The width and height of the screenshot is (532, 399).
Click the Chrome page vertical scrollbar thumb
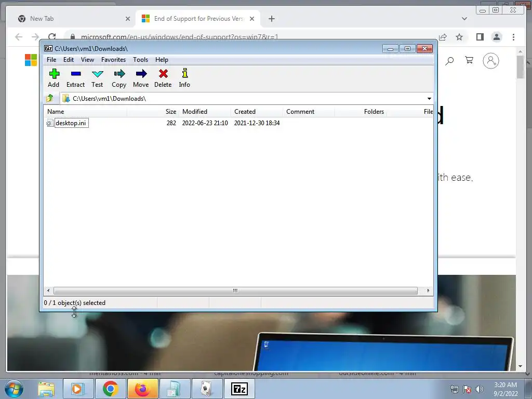(521, 67)
